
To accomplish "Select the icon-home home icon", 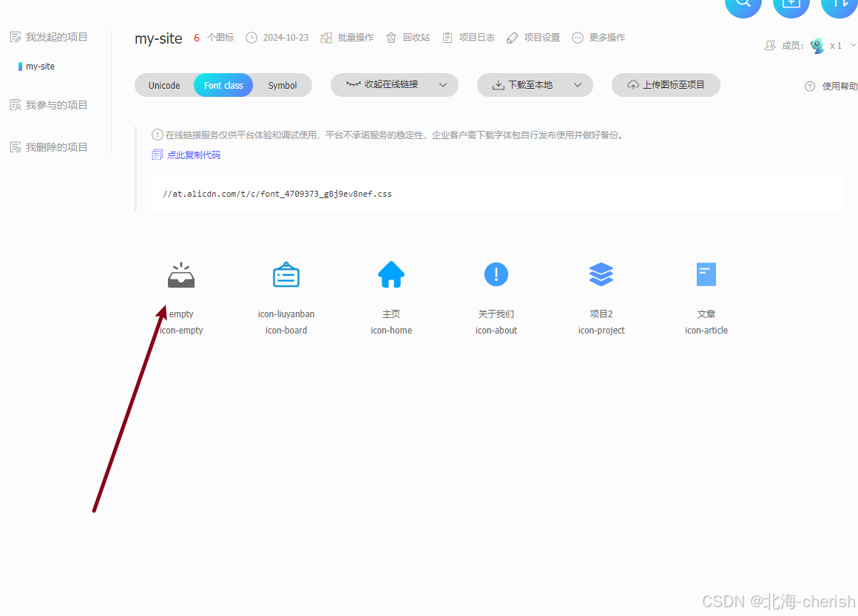I will click(x=391, y=274).
